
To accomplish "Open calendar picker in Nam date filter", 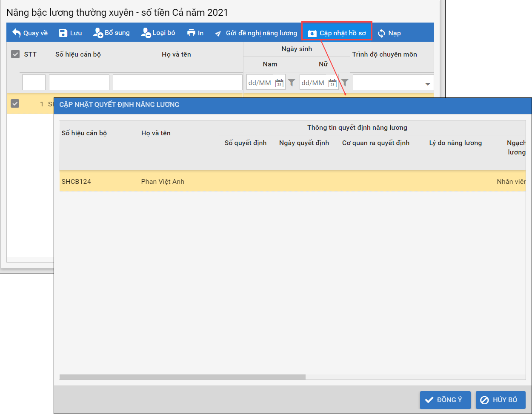I will [x=279, y=83].
